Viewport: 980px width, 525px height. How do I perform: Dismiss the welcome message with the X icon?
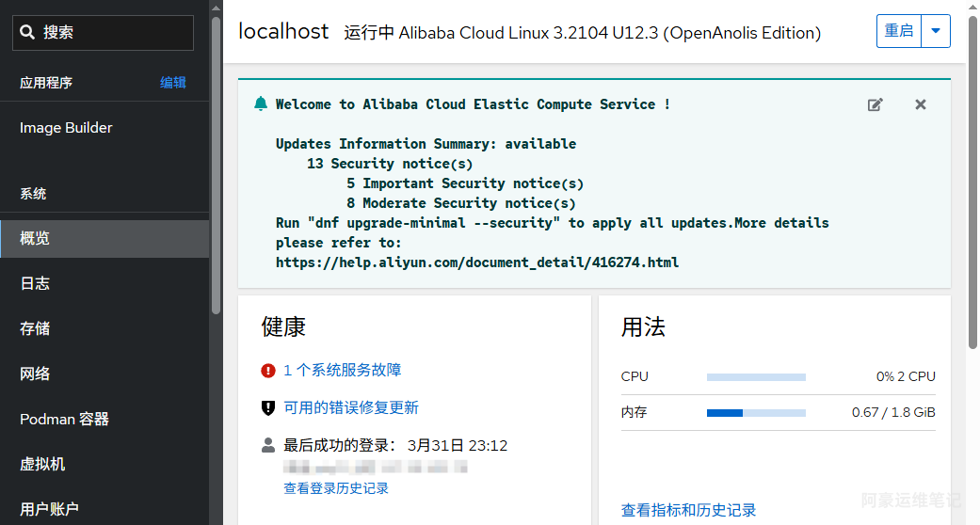pos(921,104)
